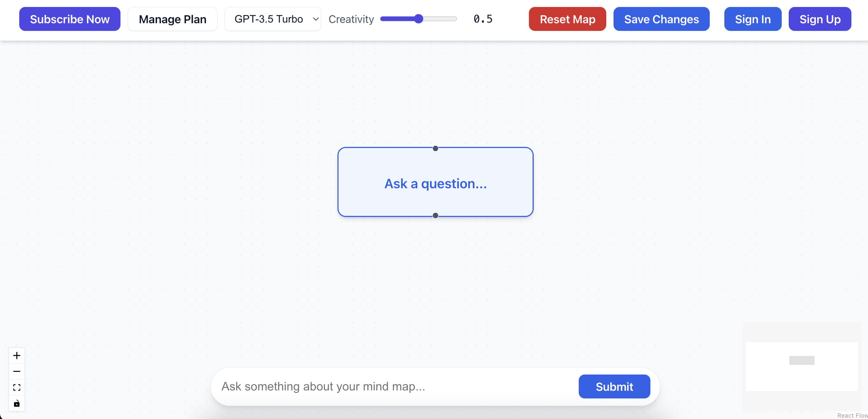Click the Sign In button
Viewport: 868px width, 419px height.
[x=753, y=19]
